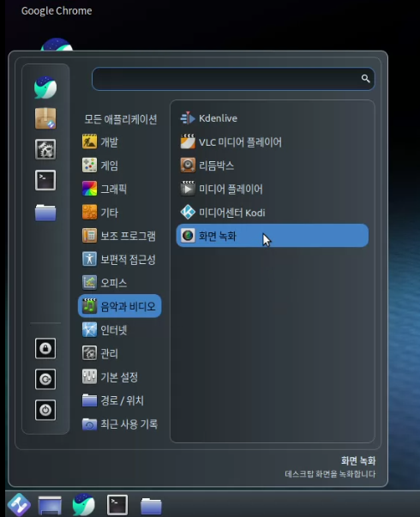Select the 보편적 접근성 category
Image resolution: width=420 pixels, height=517 pixels.
[x=120, y=259]
